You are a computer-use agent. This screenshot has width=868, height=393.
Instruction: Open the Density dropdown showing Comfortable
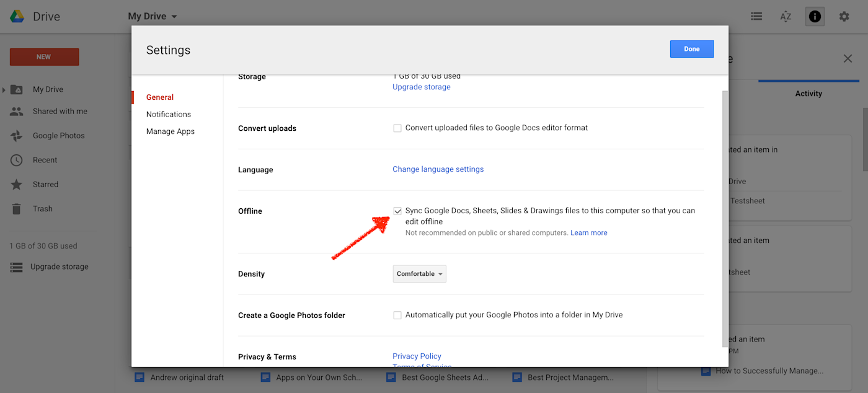click(x=419, y=273)
